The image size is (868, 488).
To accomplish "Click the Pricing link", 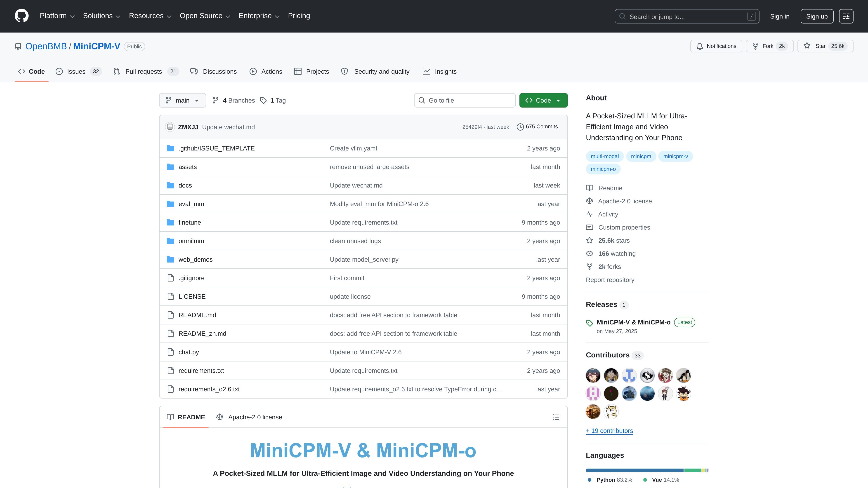I will 299,16.
